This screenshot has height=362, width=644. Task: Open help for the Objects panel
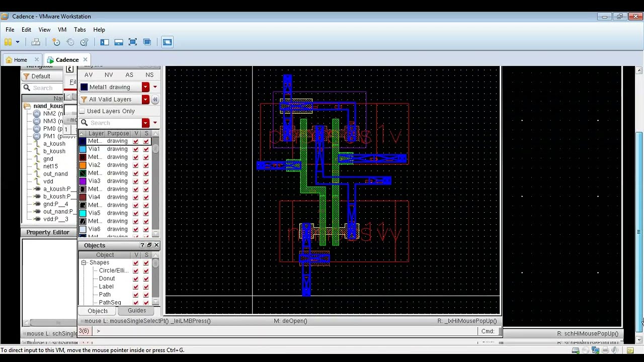coord(142,245)
